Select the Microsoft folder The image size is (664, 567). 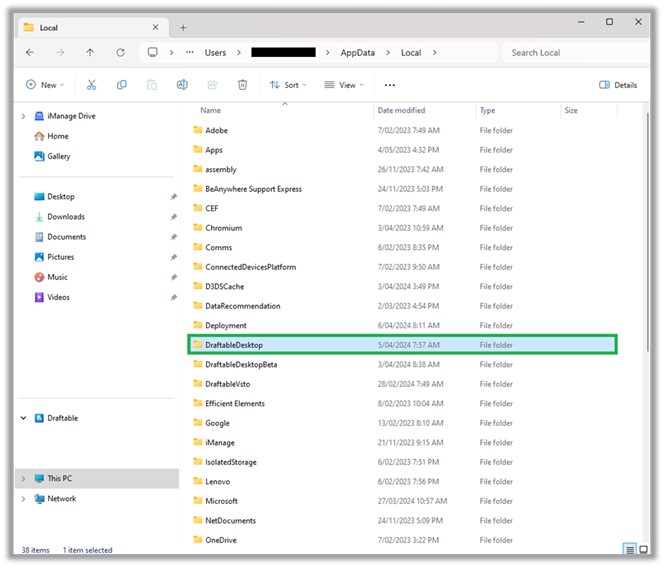[402, 501]
